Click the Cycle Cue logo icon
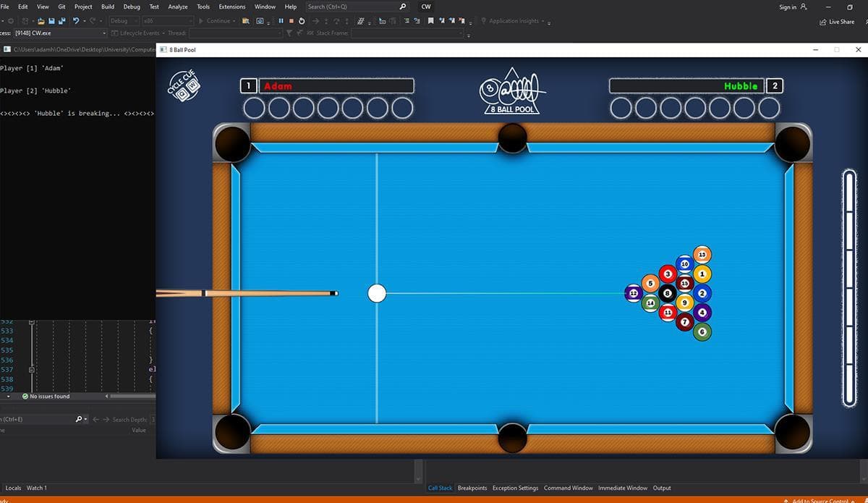868x503 pixels. (184, 85)
